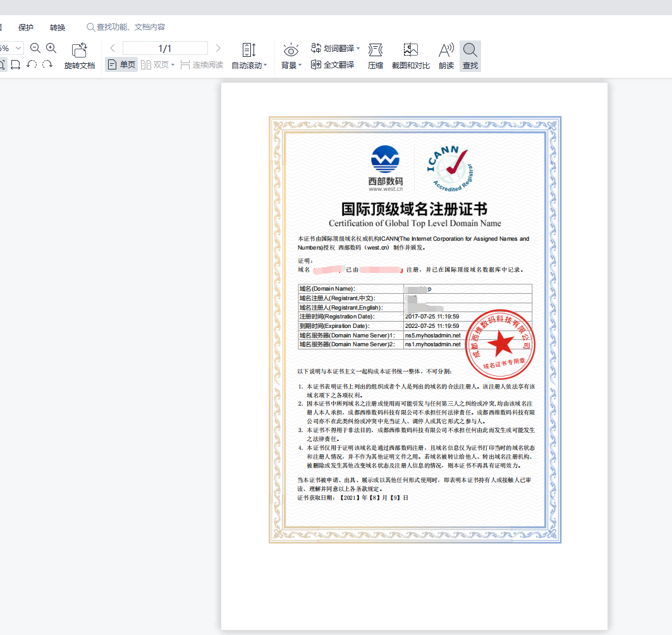672x635 pixels.
Task: Open the 保护 menu tab
Action: [x=26, y=27]
